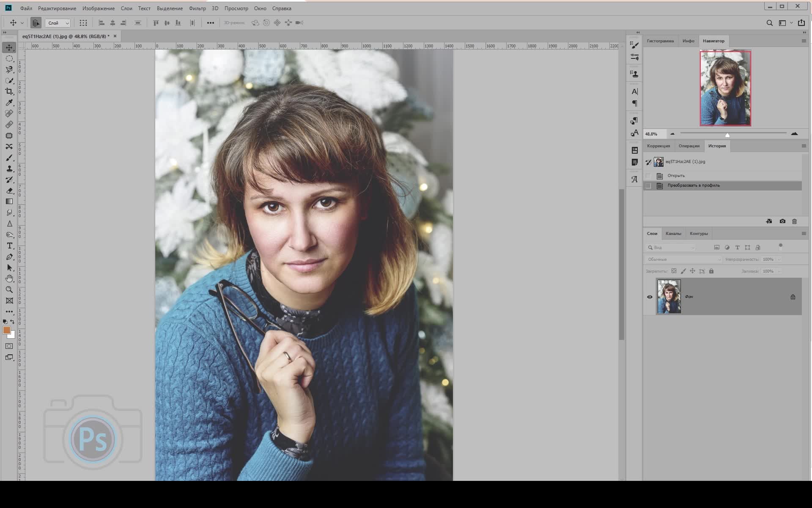Select the Hand tool
Image resolution: width=812 pixels, height=508 pixels.
9,279
